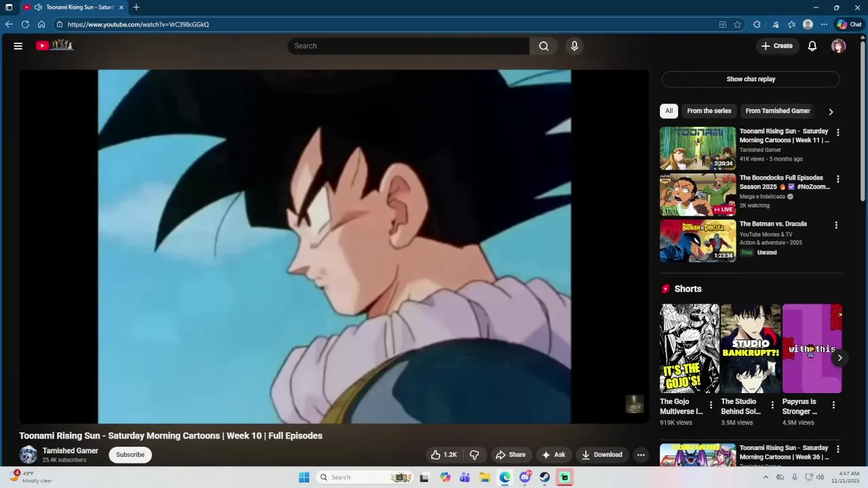Open Steam from the taskbar
Viewport: 868px width, 488px height.
click(x=545, y=477)
